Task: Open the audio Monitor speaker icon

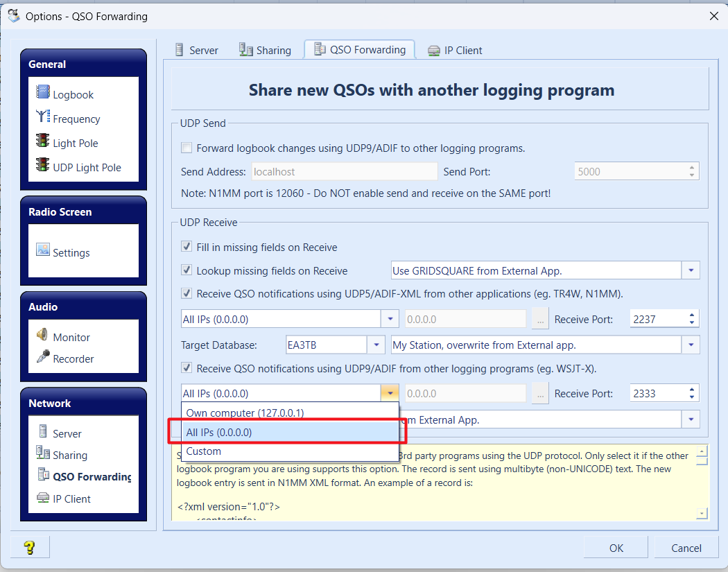Action: (43, 336)
